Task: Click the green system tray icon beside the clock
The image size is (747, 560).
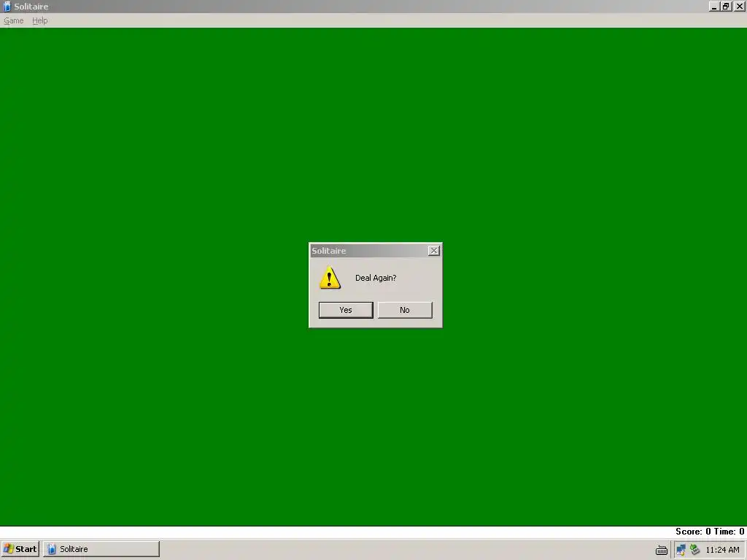Action: [694, 550]
